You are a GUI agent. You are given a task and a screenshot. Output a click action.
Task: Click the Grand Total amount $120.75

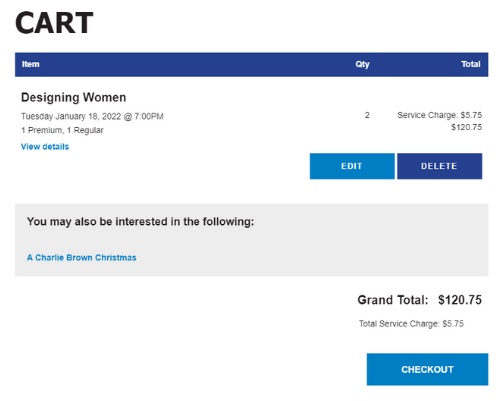[460, 300]
